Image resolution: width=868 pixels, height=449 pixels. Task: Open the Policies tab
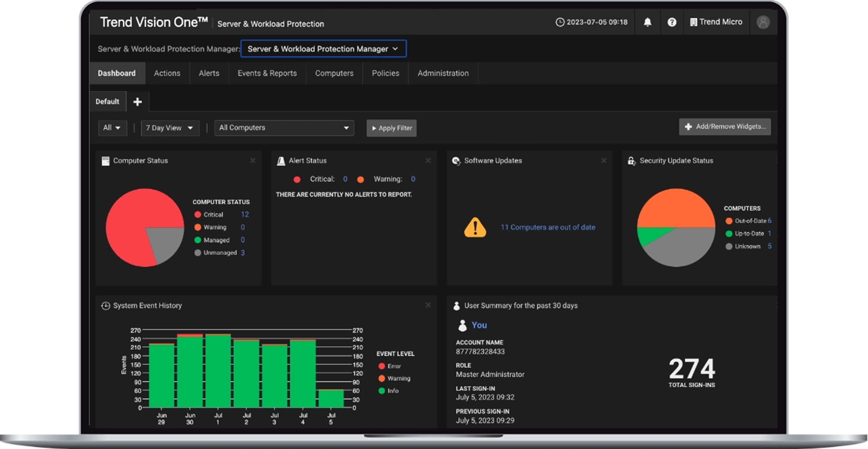385,73
